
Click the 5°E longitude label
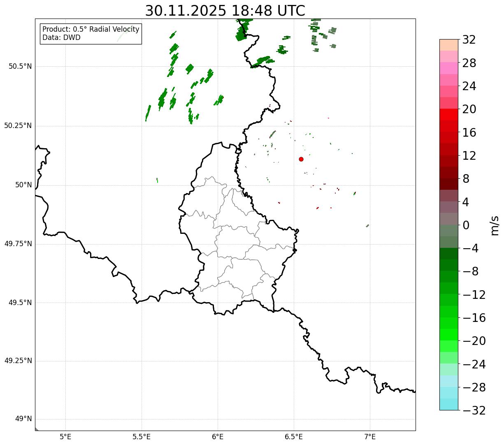click(x=65, y=437)
